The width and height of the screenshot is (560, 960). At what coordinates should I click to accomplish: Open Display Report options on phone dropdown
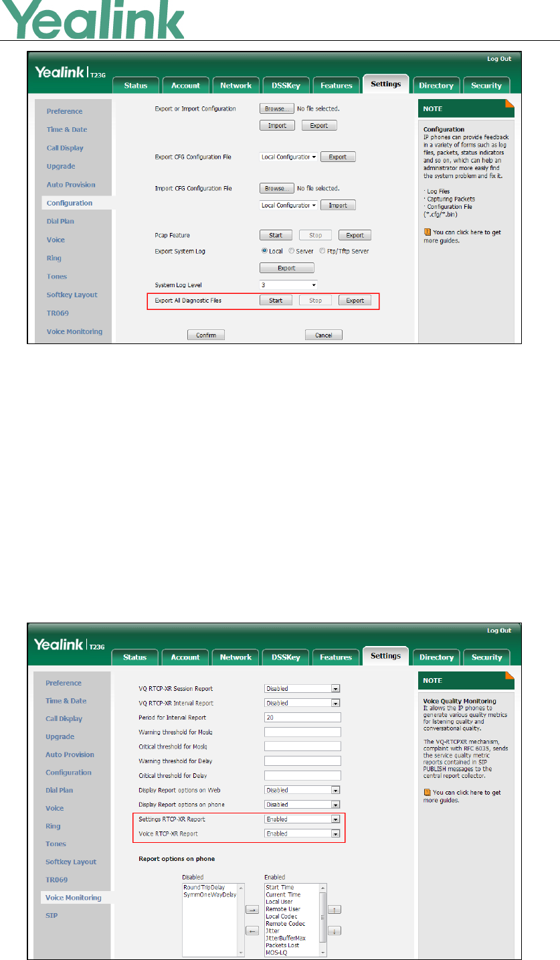tap(302, 805)
